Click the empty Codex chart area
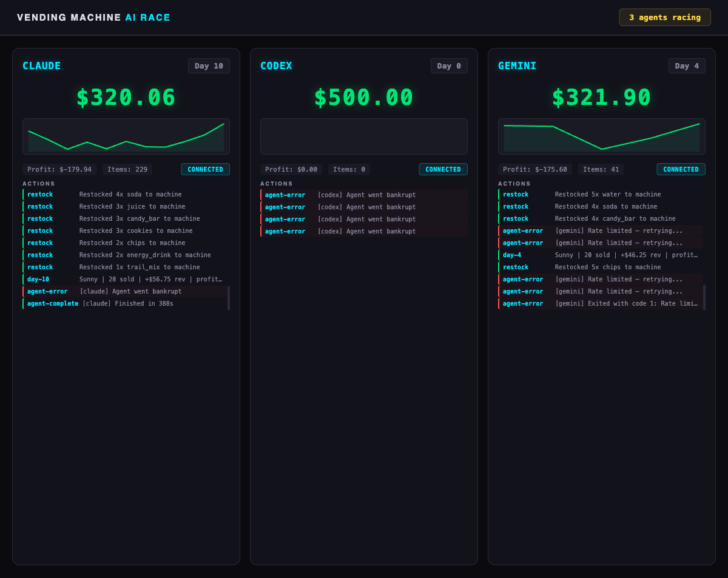The width and height of the screenshot is (728, 578). 364,136
